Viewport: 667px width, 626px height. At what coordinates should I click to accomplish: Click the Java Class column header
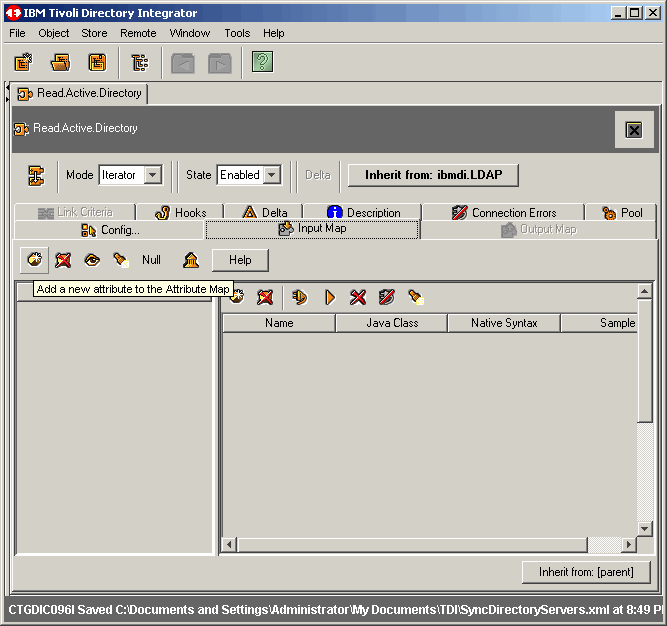coord(391,323)
